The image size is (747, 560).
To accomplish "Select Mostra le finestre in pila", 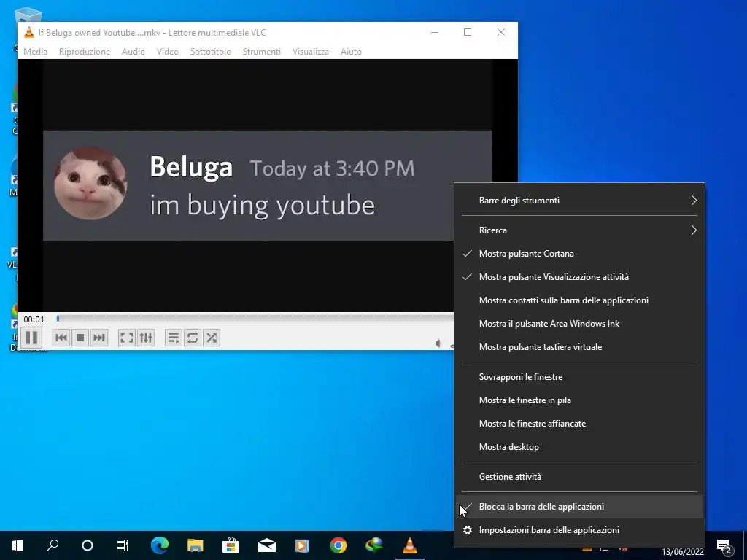I will point(579,400).
